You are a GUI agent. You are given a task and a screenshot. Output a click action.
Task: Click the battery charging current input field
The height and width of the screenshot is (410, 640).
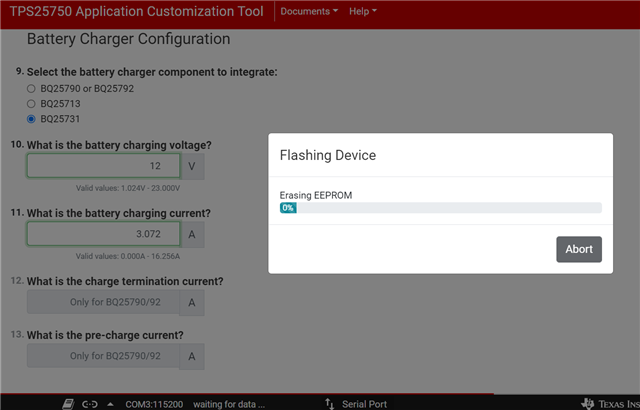tap(104, 234)
